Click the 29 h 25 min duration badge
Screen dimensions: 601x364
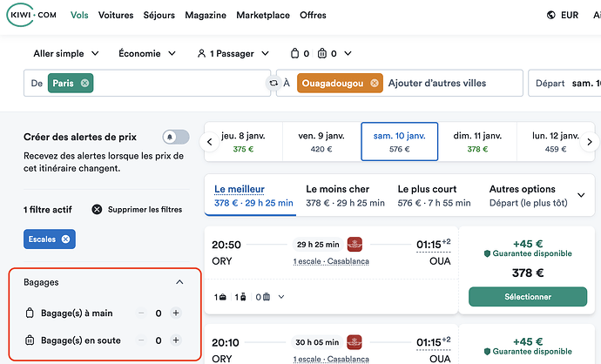coord(318,245)
